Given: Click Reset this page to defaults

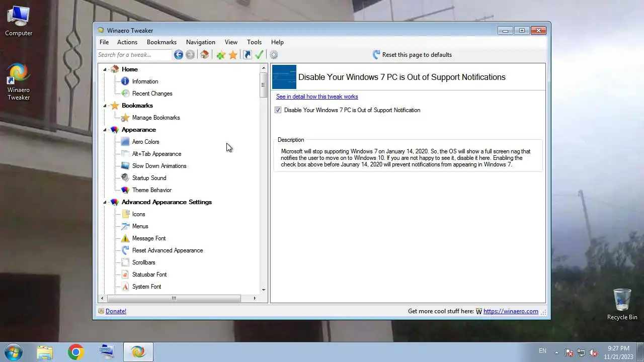Looking at the screenshot, I should 412,55.
